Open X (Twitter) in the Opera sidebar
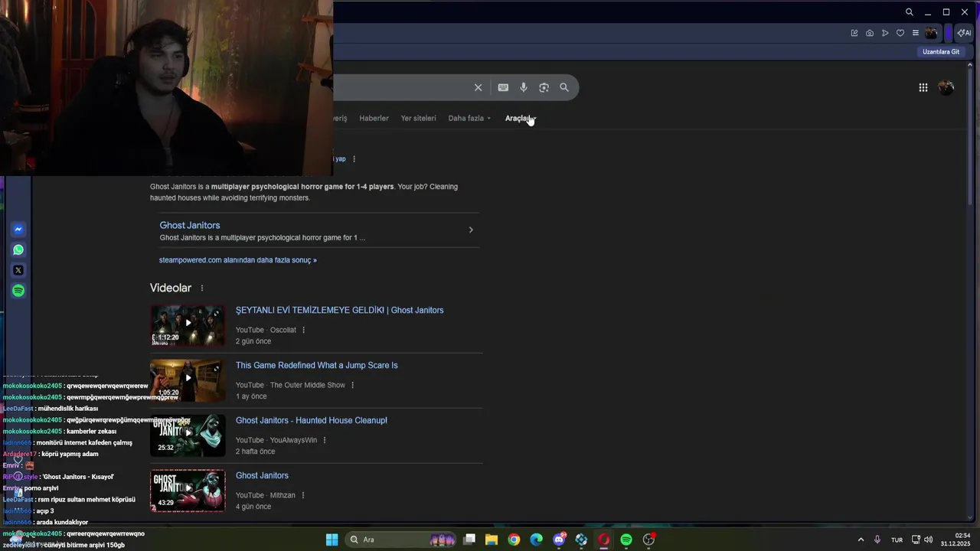The width and height of the screenshot is (980, 551). [x=18, y=270]
